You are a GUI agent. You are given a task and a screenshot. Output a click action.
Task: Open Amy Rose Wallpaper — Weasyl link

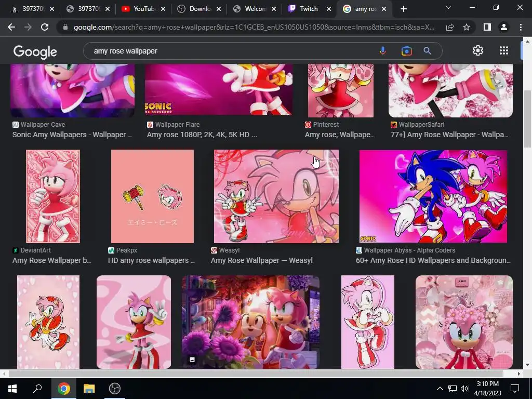(x=262, y=261)
